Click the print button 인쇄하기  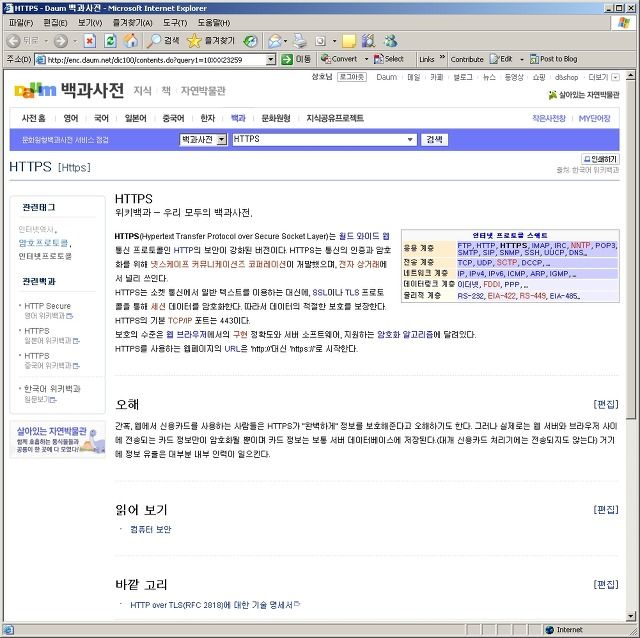(x=600, y=159)
